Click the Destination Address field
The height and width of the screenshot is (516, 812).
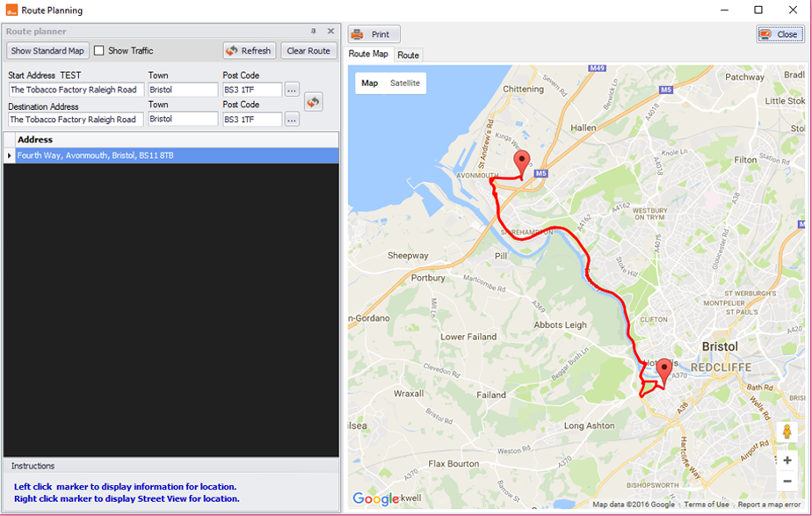[76, 120]
